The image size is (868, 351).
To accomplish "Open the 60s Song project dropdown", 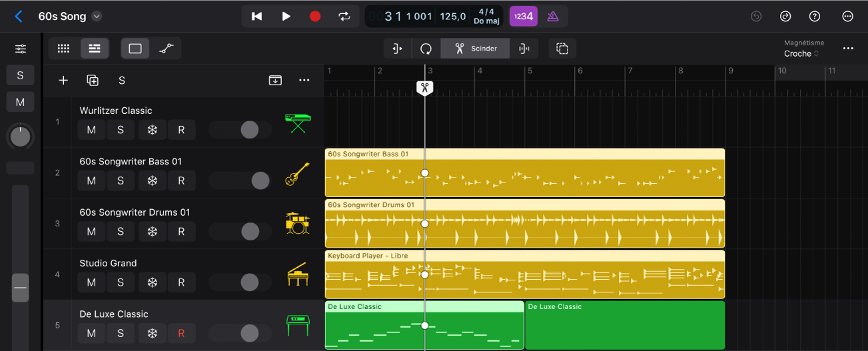I will click(x=97, y=16).
